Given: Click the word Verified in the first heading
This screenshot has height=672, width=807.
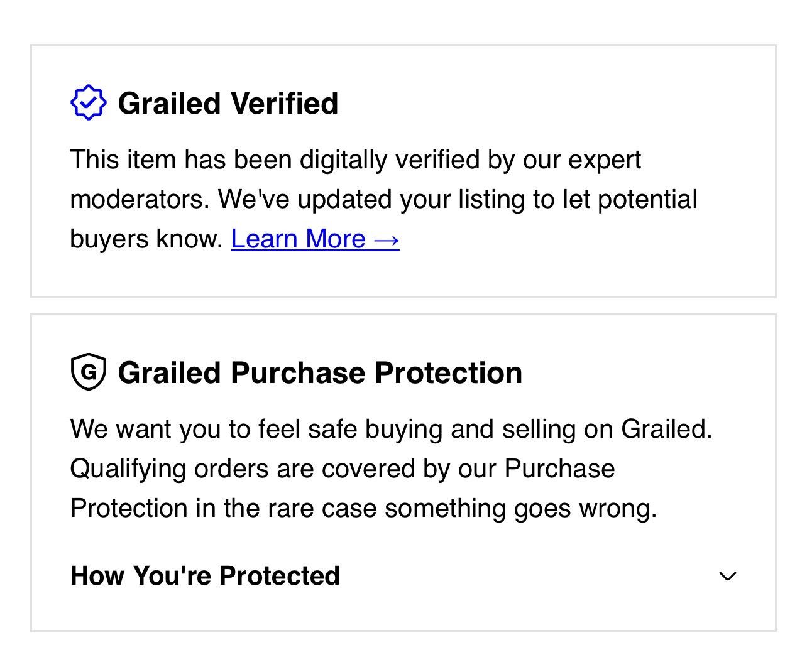Looking at the screenshot, I should [x=284, y=103].
